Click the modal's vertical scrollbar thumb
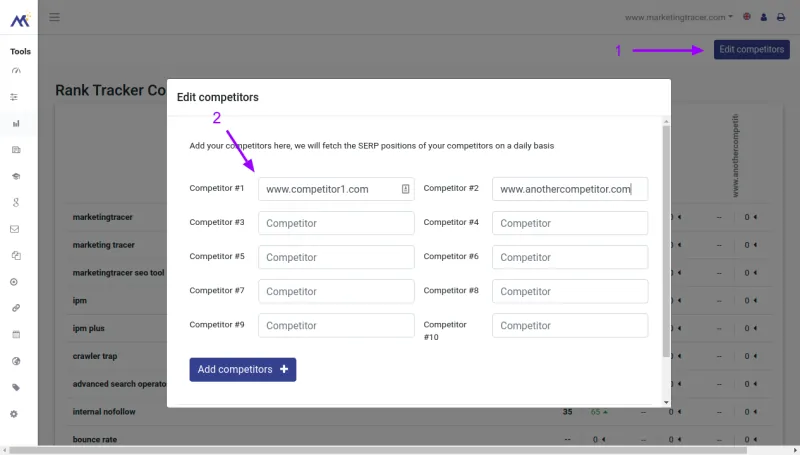The height and width of the screenshot is (455, 800). point(666,241)
